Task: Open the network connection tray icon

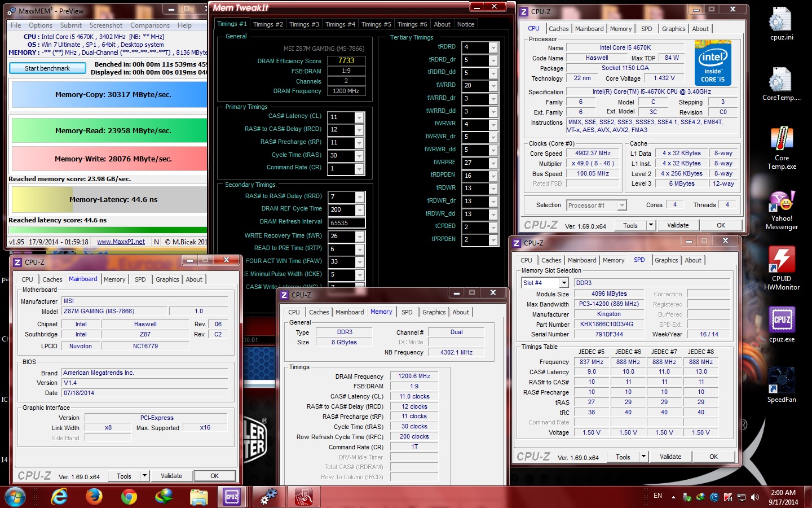Action: 742,497
